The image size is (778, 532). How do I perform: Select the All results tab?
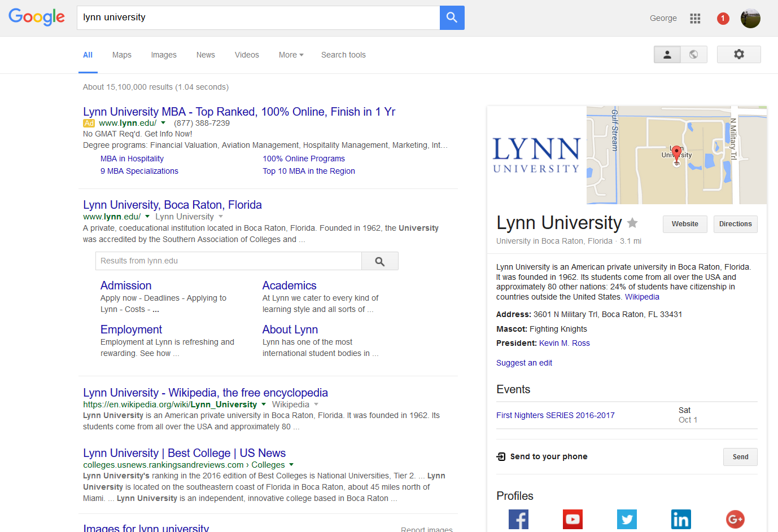pos(88,55)
